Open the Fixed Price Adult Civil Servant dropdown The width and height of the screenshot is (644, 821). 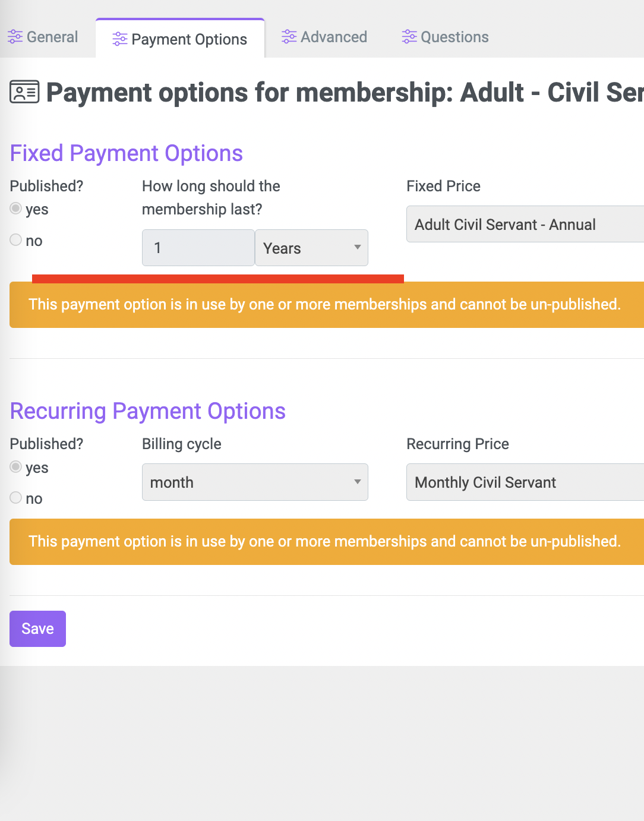[525, 224]
